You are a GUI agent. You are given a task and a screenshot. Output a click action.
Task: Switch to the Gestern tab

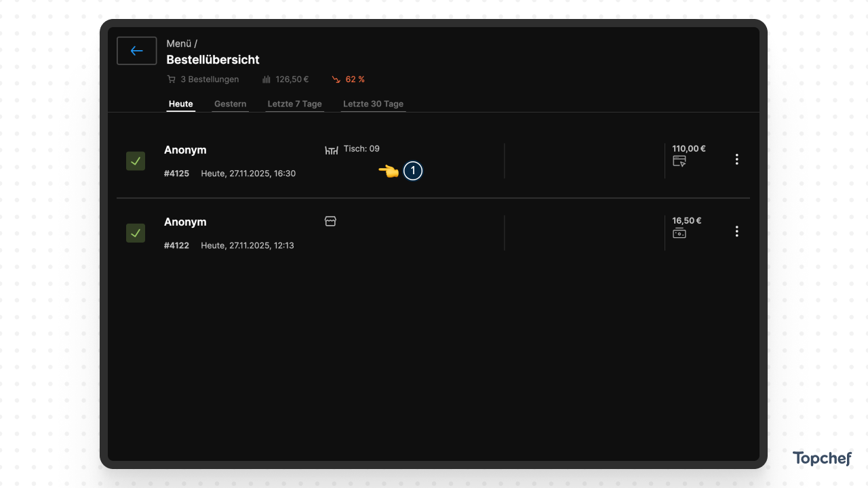coord(230,104)
